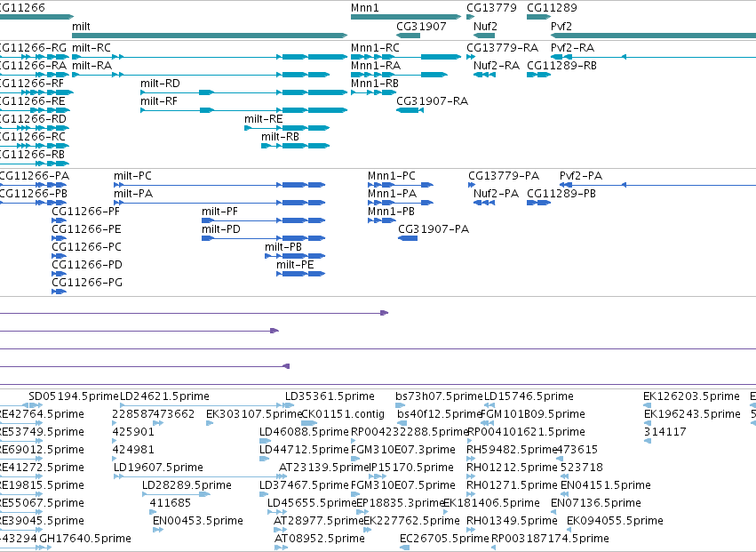
Task: Click the AT08952.5prime EST label
Action: tap(320, 539)
